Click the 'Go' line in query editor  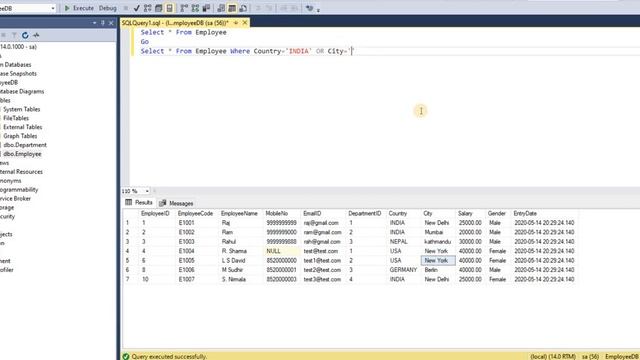[x=145, y=42]
